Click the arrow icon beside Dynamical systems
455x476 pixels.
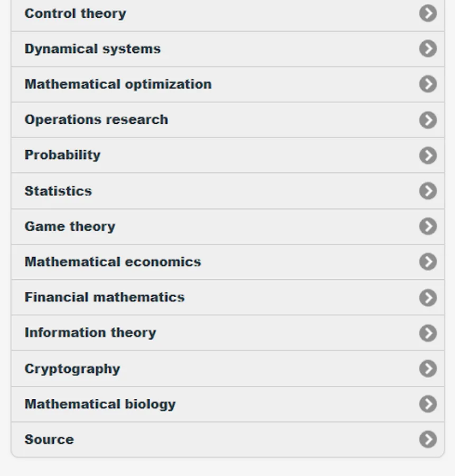[428, 49]
